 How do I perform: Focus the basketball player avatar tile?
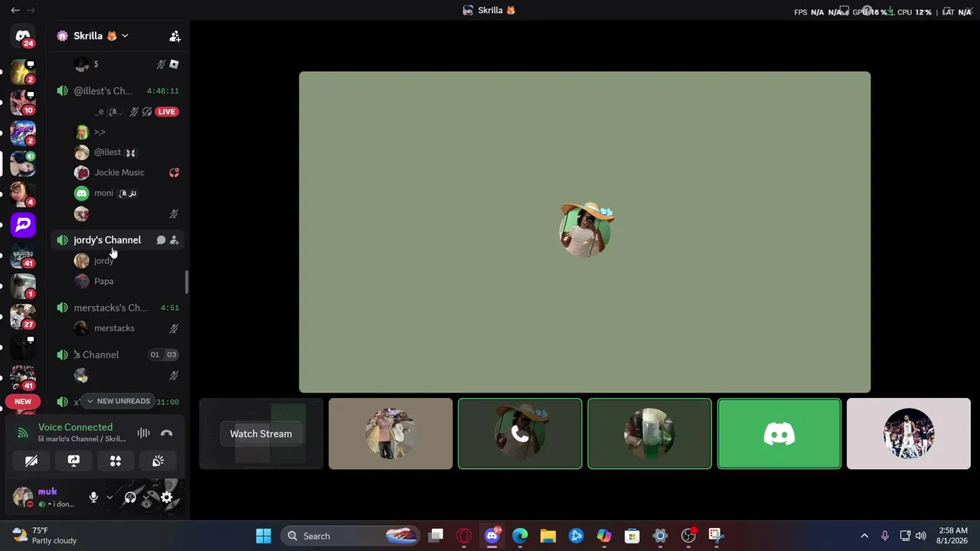pyautogui.click(x=909, y=434)
